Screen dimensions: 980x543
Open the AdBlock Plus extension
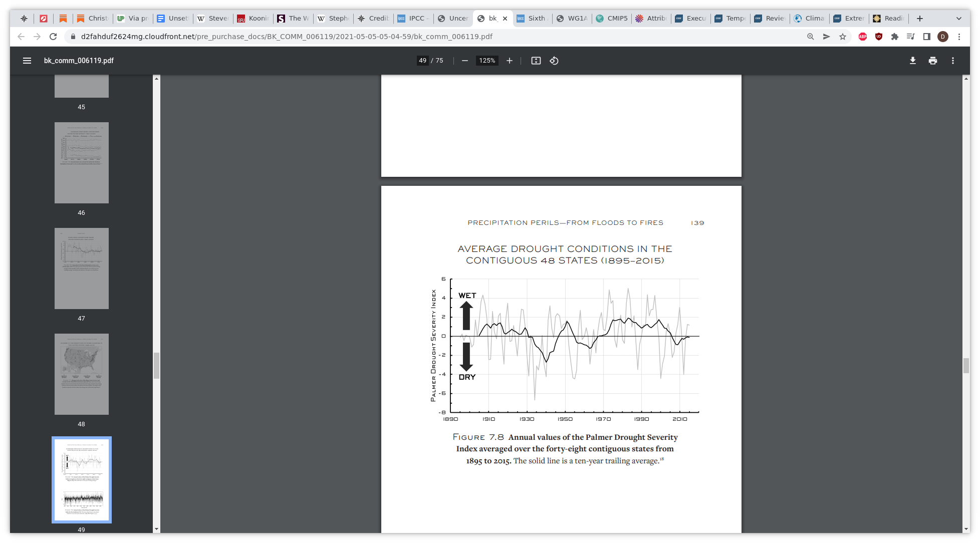coord(863,37)
